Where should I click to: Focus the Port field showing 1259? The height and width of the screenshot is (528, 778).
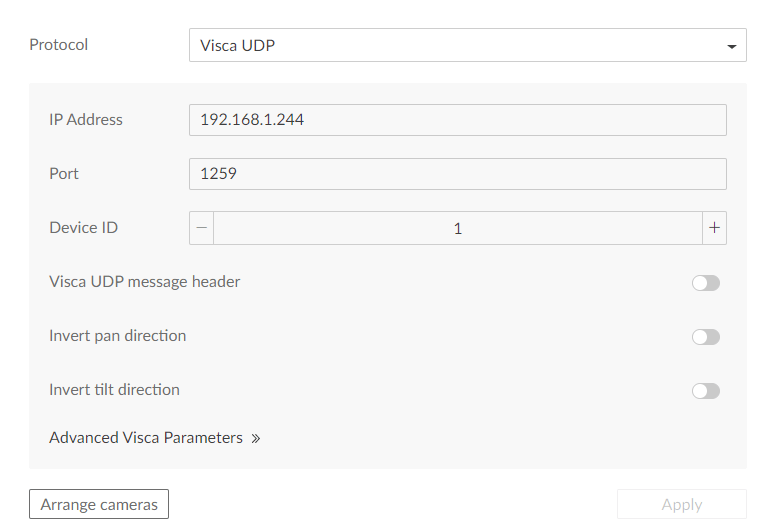(457, 174)
